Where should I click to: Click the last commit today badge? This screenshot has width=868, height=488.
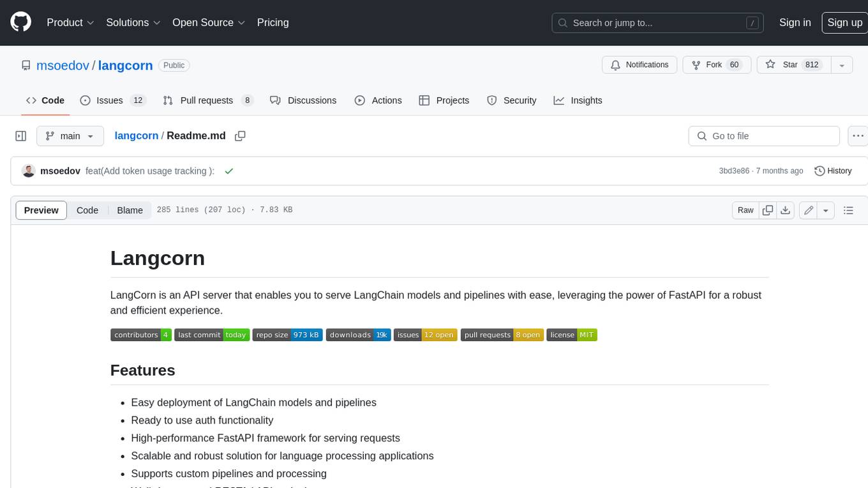[212, 335]
